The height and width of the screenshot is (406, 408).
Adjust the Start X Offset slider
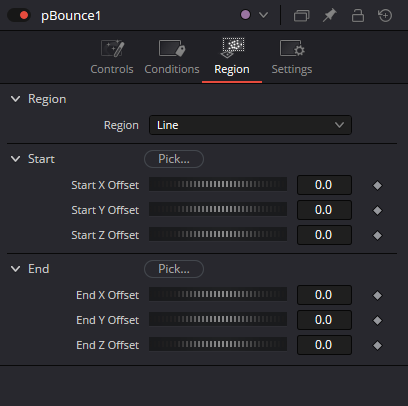[218, 184]
